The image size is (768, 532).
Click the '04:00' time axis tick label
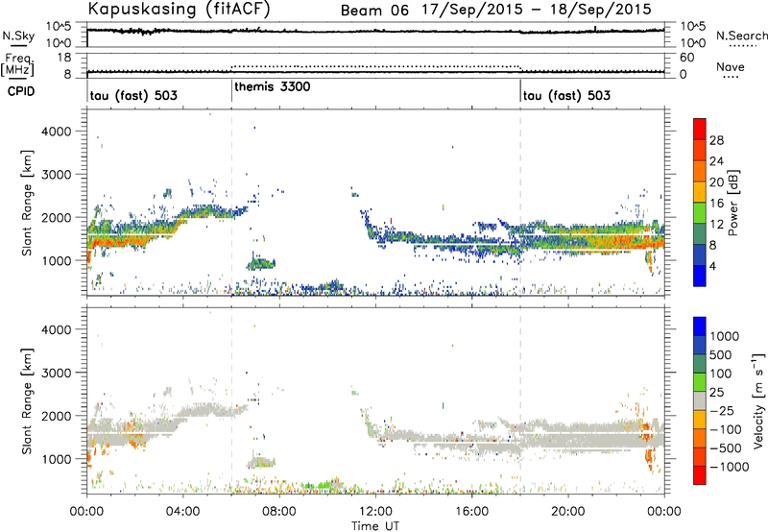pos(182,512)
